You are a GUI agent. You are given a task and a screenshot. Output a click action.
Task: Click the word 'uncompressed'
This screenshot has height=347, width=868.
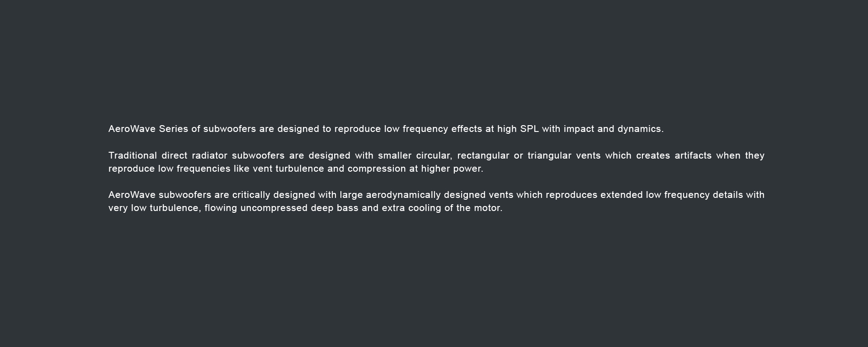tap(274, 208)
